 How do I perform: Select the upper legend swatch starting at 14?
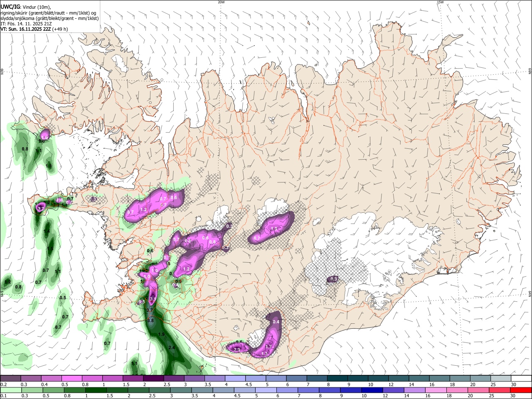[x=419, y=378]
